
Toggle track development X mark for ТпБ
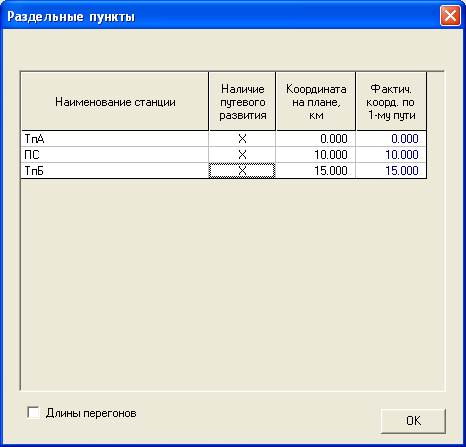point(242,171)
